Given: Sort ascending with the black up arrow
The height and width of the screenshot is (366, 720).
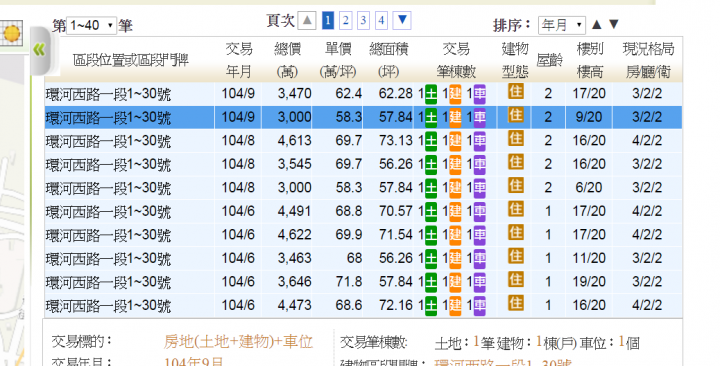Looking at the screenshot, I should tap(596, 24).
